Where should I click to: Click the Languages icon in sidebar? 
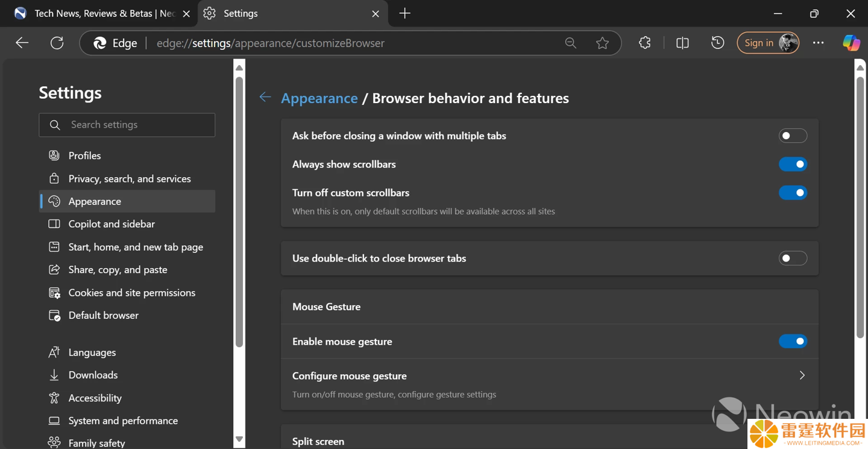pyautogui.click(x=54, y=352)
